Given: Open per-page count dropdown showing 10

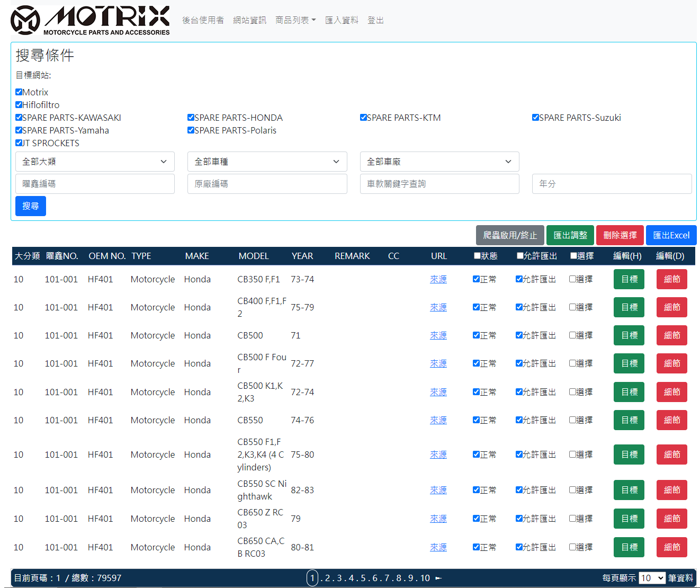Looking at the screenshot, I should 652,578.
